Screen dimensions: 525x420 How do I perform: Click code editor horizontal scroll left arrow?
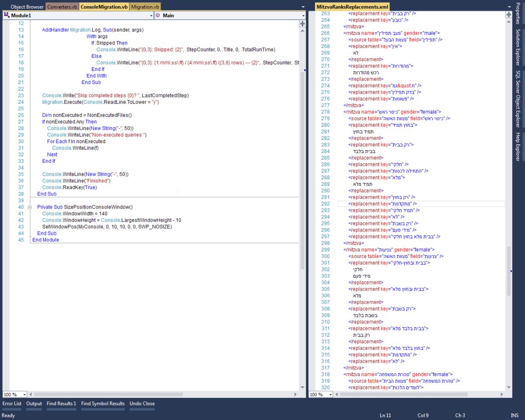[31, 394]
